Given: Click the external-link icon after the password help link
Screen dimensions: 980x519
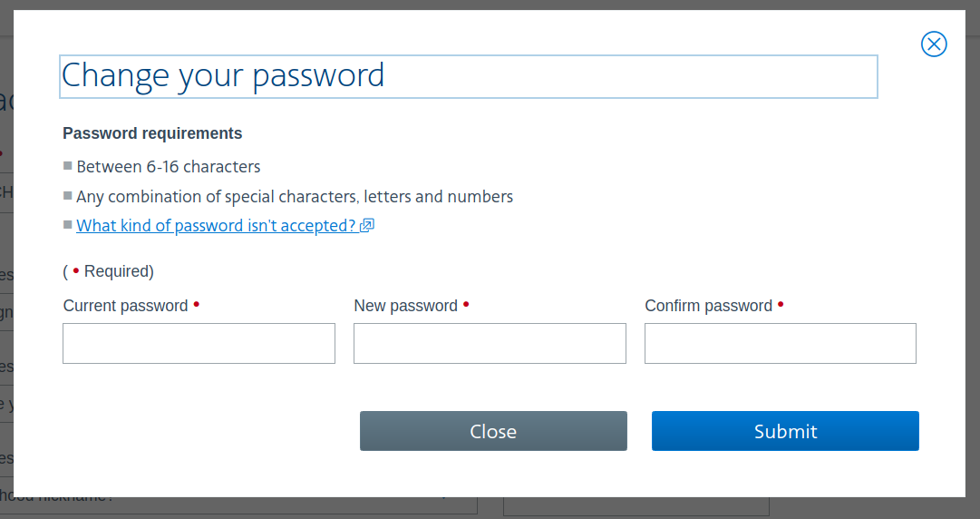Looking at the screenshot, I should coord(367,226).
